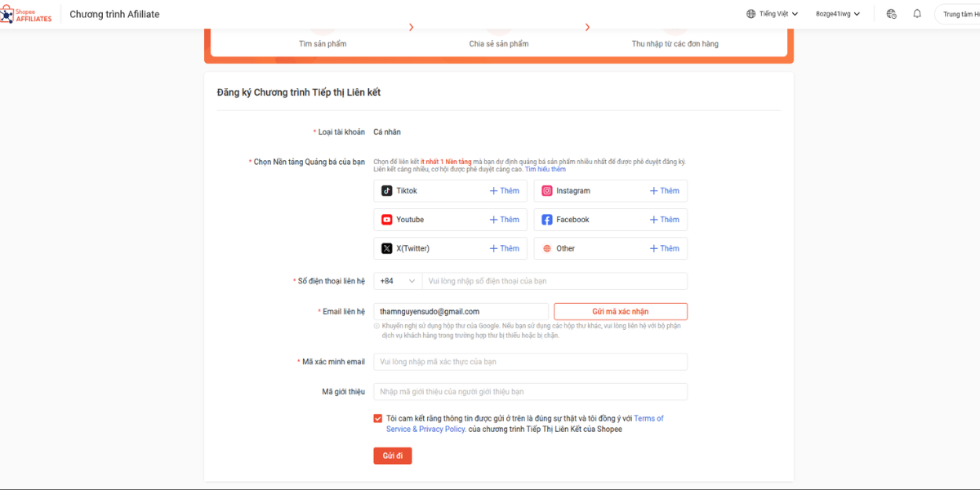Click the Chương trình Afiliate header title
This screenshot has height=490, width=980.
(114, 15)
